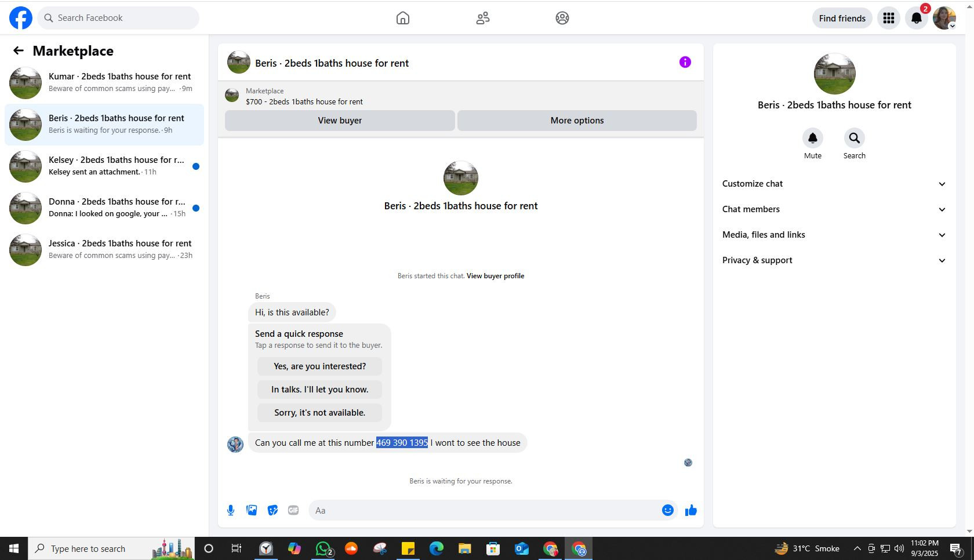Click the highlighted phone number 469 390 1395

[x=402, y=443]
